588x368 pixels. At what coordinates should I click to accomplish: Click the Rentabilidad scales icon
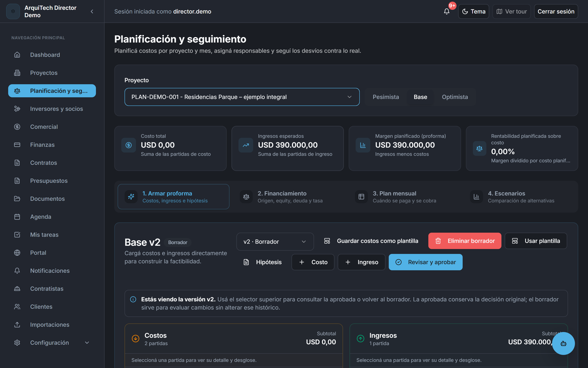(479, 148)
